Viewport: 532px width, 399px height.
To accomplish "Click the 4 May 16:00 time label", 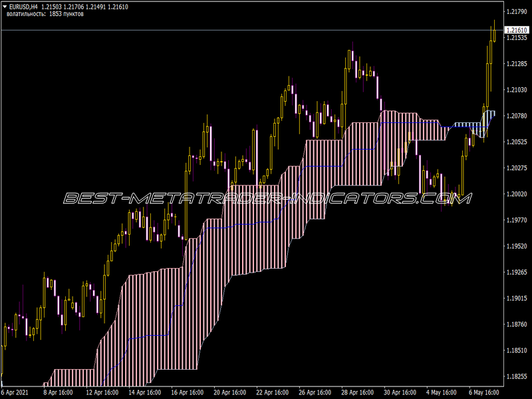I will pos(441,392).
